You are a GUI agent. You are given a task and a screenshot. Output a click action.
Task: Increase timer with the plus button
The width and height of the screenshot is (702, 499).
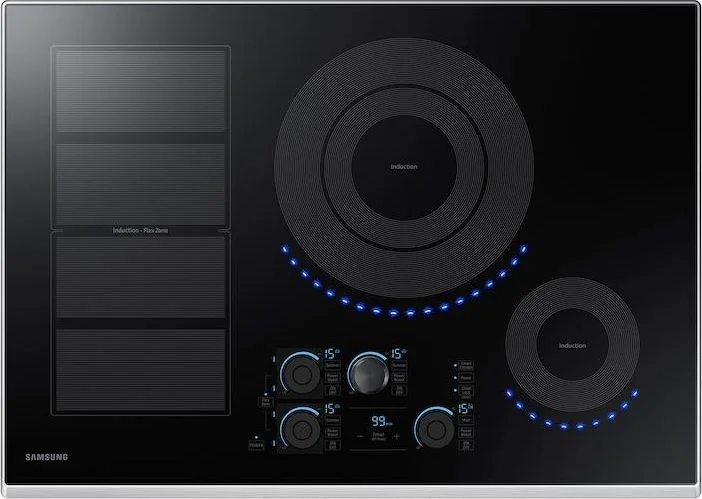[x=397, y=436]
